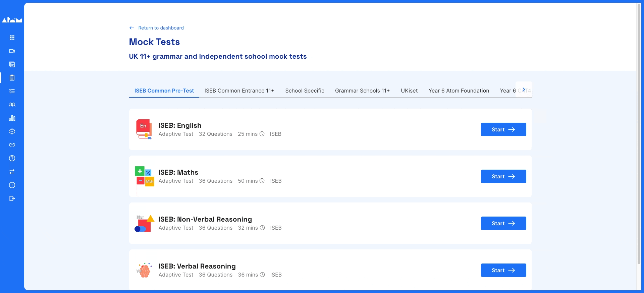Click the Non-Verbal Reasoning shapes icon

pyautogui.click(x=144, y=223)
